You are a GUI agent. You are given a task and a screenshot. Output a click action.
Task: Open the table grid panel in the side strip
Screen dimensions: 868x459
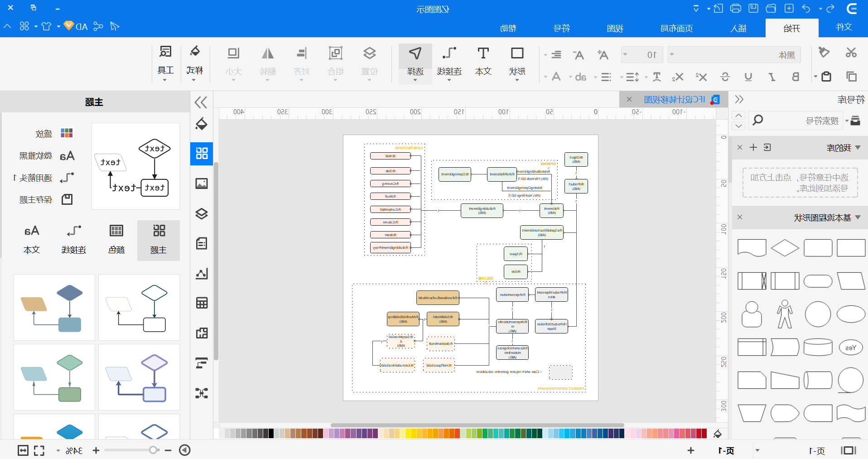tap(202, 303)
